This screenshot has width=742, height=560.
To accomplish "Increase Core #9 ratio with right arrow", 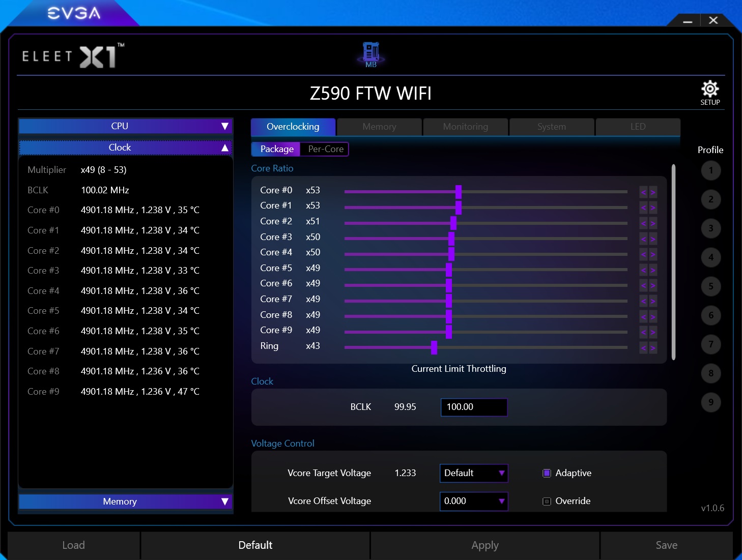I will coord(652,332).
